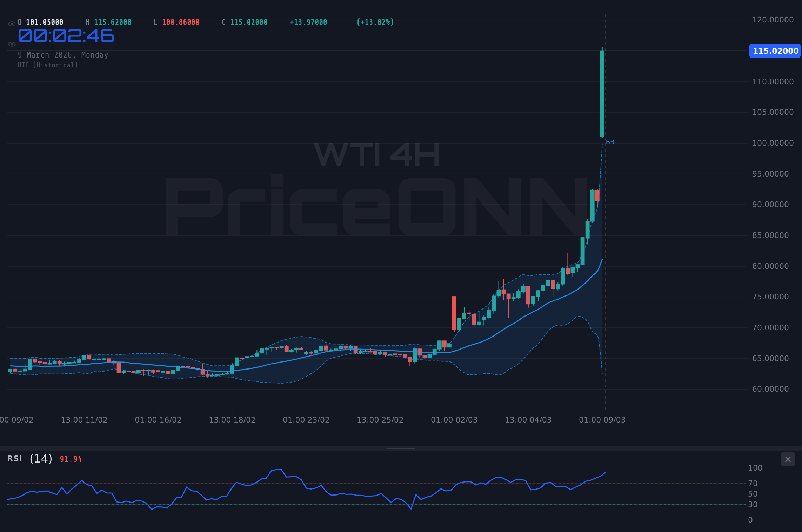Close the RSI indicator panel

point(788,459)
